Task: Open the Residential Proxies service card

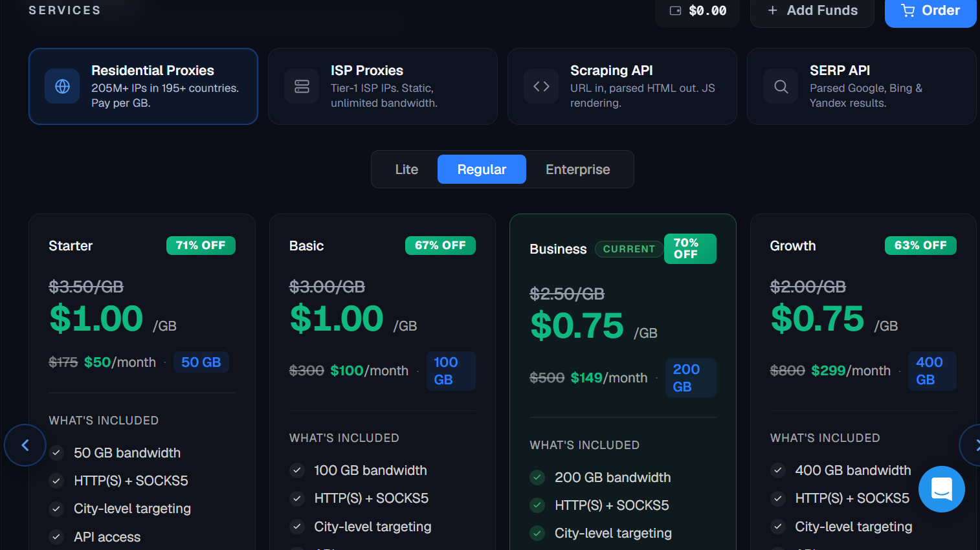Action: pos(143,86)
